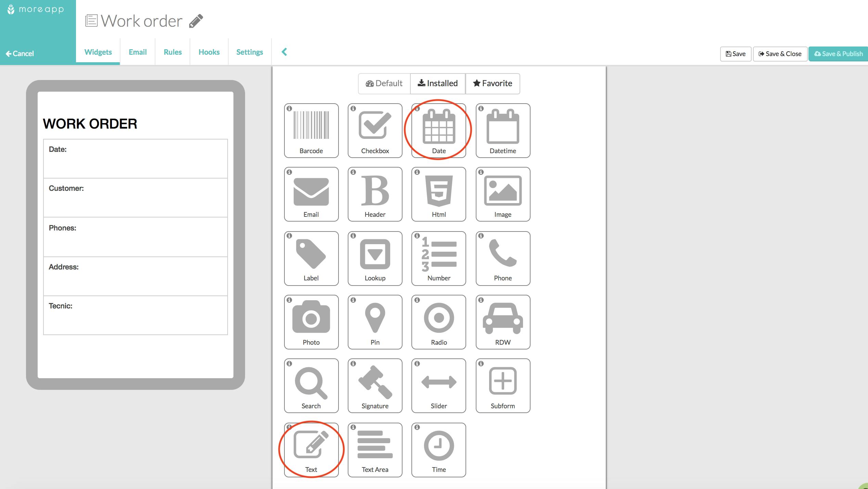Collapse the left sidebar panel
This screenshot has height=489, width=868.
coord(284,52)
